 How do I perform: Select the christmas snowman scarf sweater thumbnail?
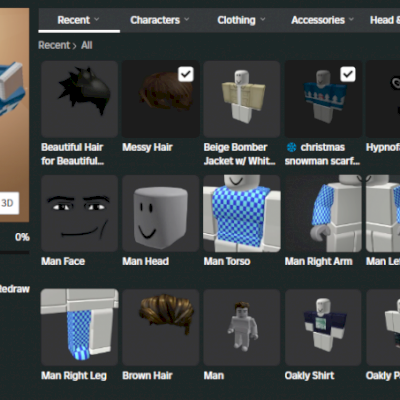click(x=323, y=99)
